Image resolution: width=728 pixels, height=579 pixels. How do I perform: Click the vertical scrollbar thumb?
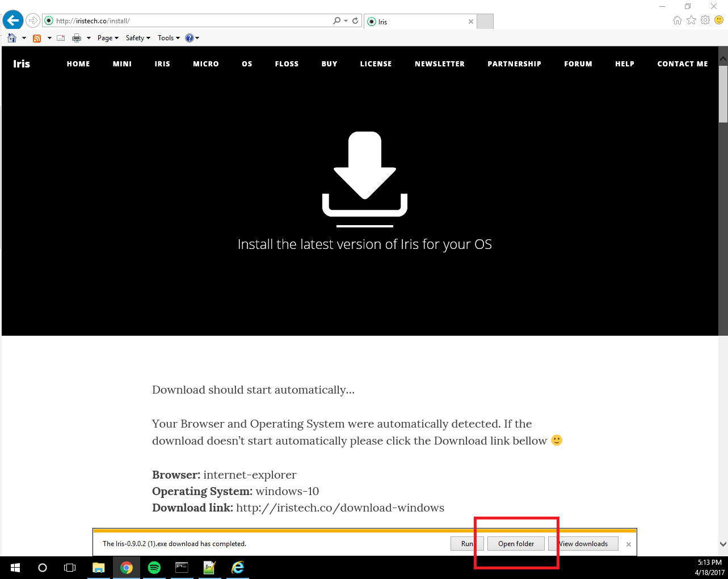[x=723, y=93]
